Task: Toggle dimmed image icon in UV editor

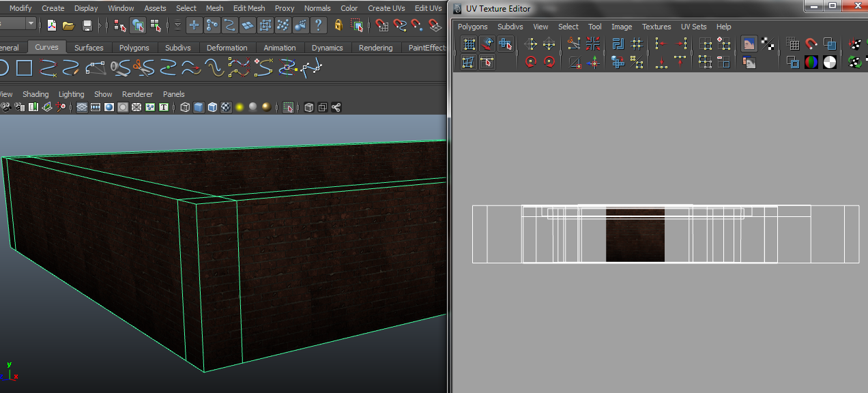Action: click(x=749, y=62)
